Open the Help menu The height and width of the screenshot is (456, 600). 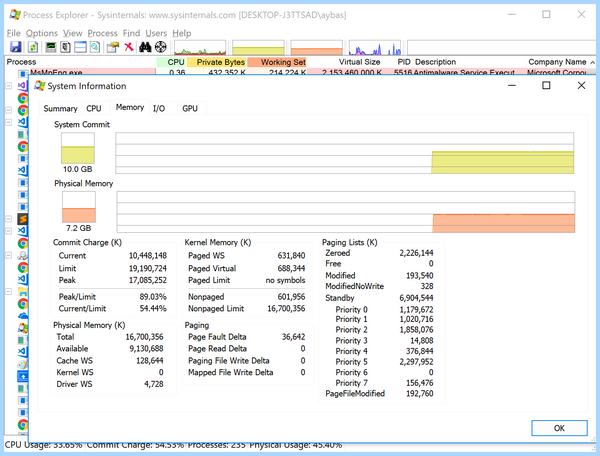click(x=181, y=33)
